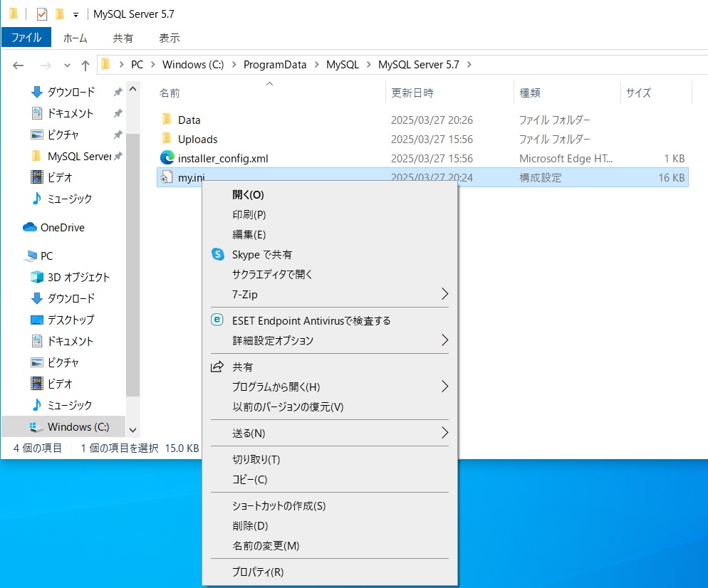This screenshot has width=708, height=588.
Task: Click the new folder icon in title bar
Action: pos(60,14)
